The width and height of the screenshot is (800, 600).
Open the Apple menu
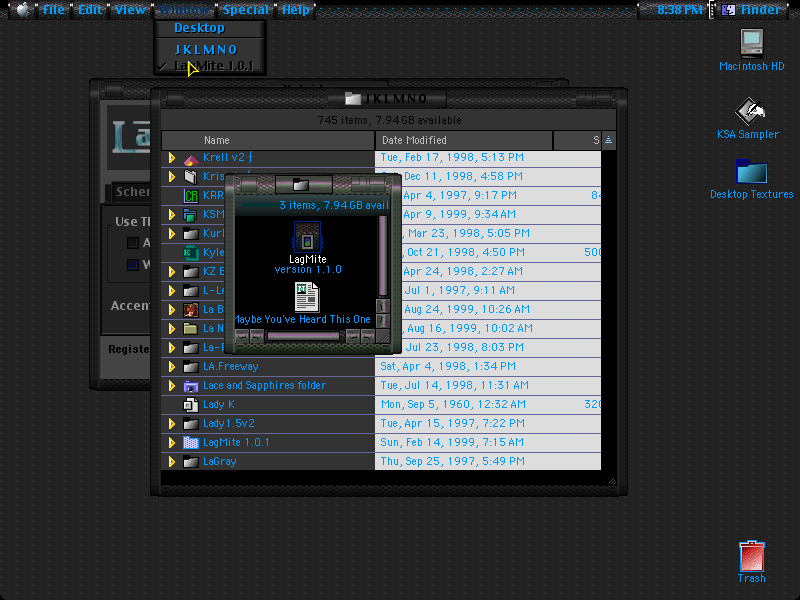pos(22,9)
